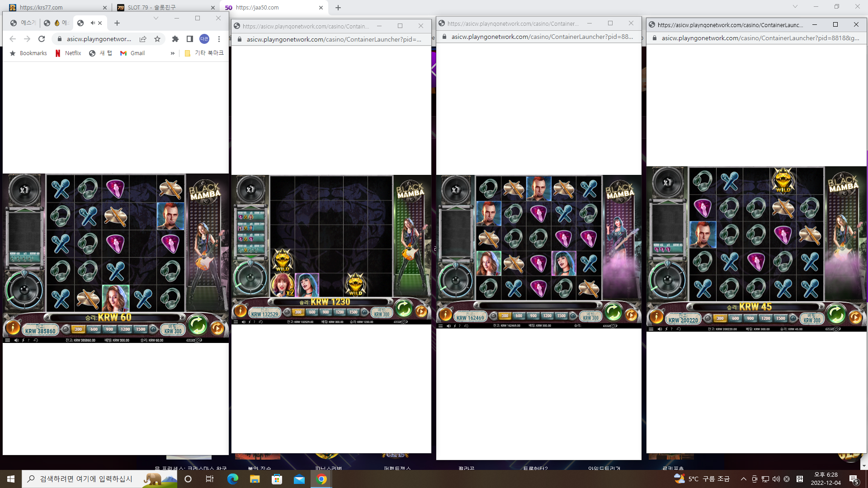Open paytable info in the second game window

point(240,311)
